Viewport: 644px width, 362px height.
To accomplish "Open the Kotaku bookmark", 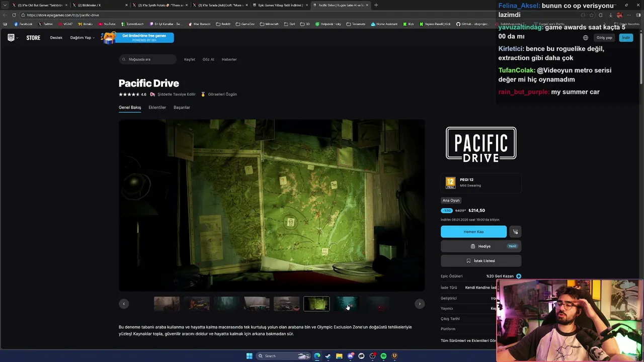I will point(86,24).
